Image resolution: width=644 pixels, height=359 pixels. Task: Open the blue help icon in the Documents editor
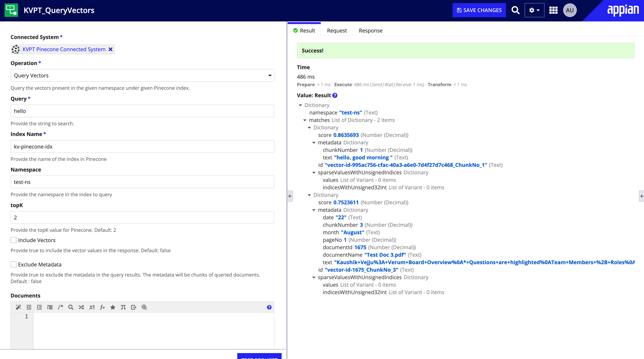[x=269, y=307]
